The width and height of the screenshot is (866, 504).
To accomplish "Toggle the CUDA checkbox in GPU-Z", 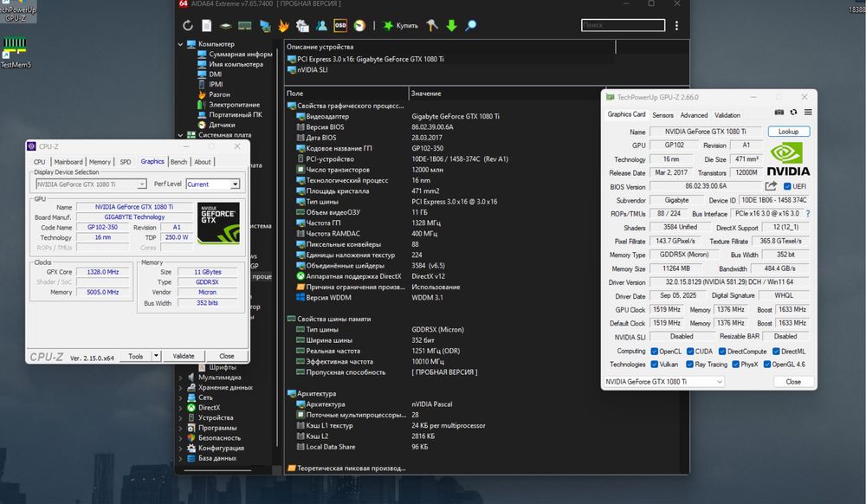I will (690, 352).
